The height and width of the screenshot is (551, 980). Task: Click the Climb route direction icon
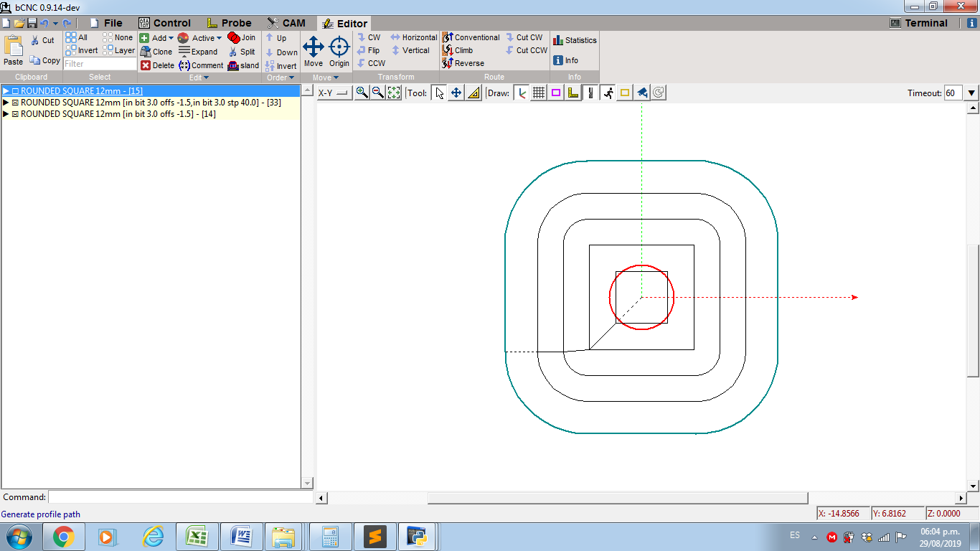448,50
